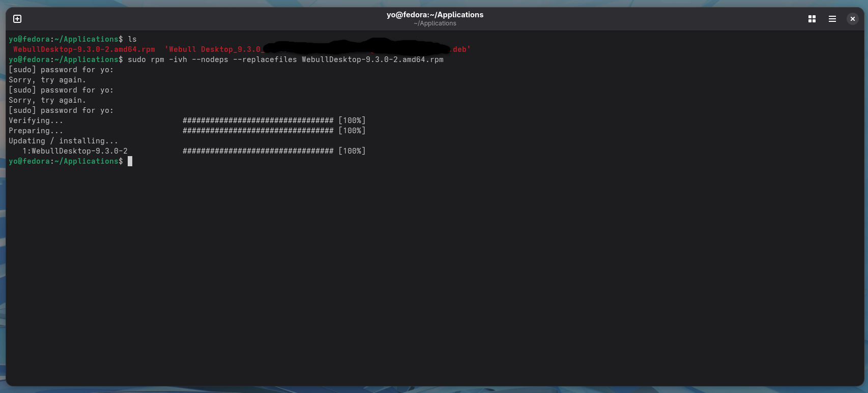Click the --nodeps option
The image size is (868, 393).
210,59
